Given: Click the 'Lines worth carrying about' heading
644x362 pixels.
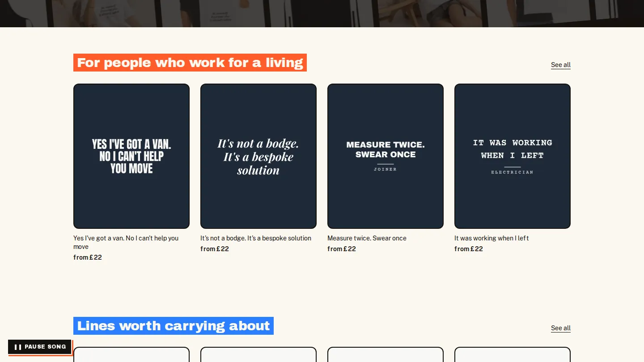Looking at the screenshot, I should [x=174, y=326].
